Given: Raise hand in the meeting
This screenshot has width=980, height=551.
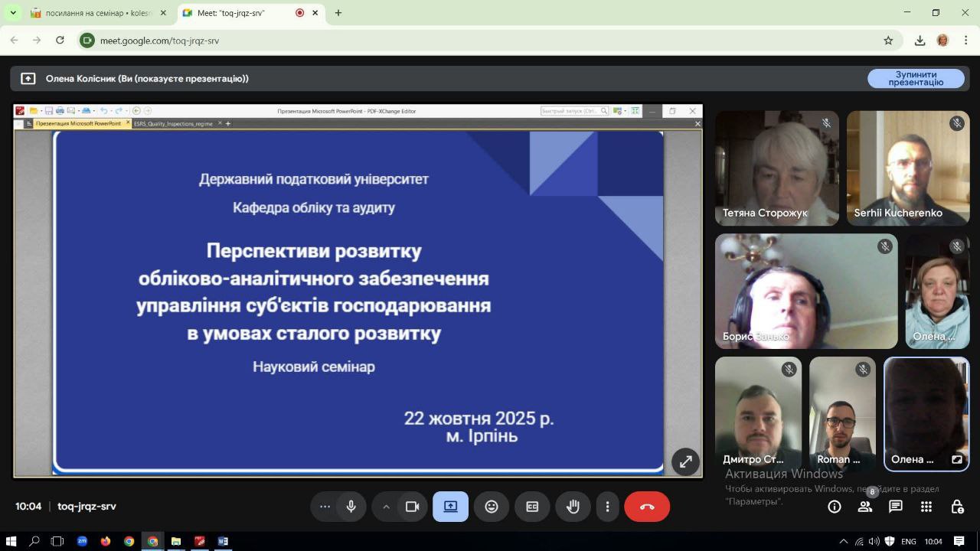Looking at the screenshot, I should pyautogui.click(x=573, y=507).
